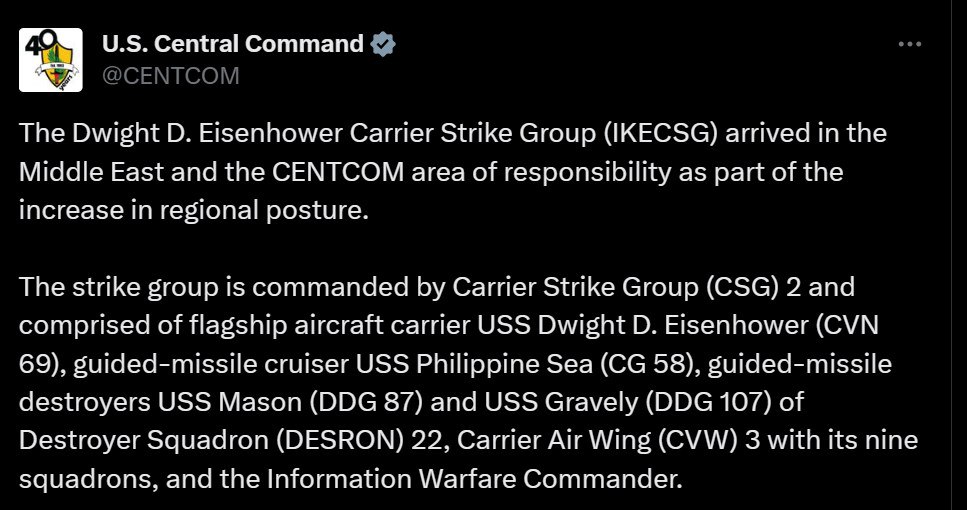
Task: Click the "Information Warfare Commander" phrase
Action: pyautogui.click(x=477, y=478)
